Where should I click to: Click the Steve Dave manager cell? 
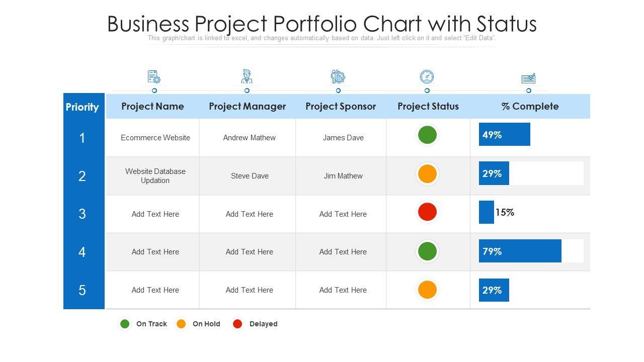pos(250,176)
